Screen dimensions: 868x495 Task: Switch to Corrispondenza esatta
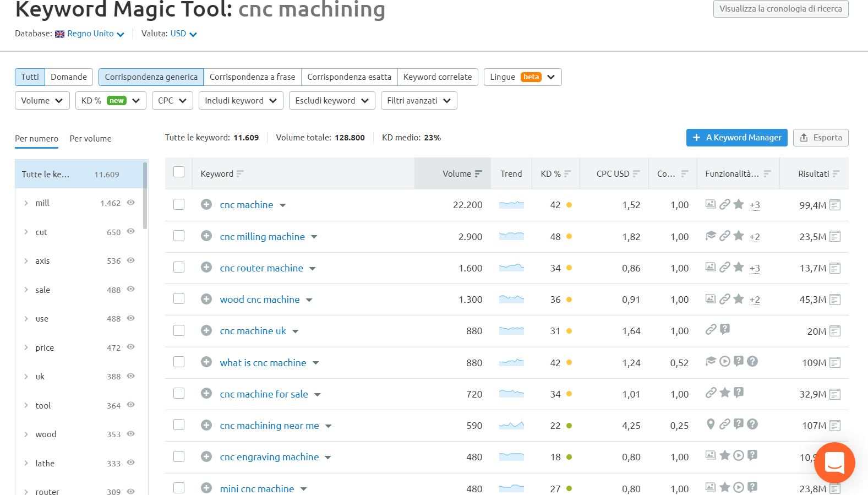(x=350, y=77)
